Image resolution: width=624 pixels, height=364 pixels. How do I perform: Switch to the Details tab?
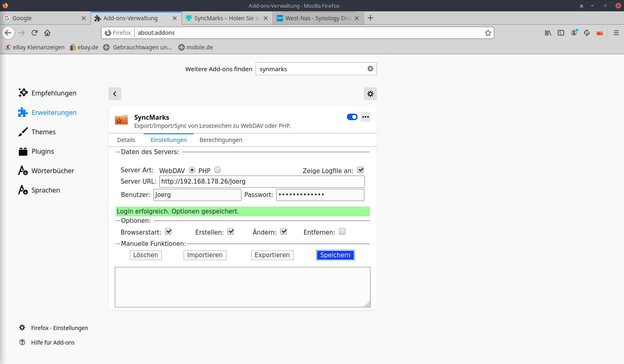[126, 140]
